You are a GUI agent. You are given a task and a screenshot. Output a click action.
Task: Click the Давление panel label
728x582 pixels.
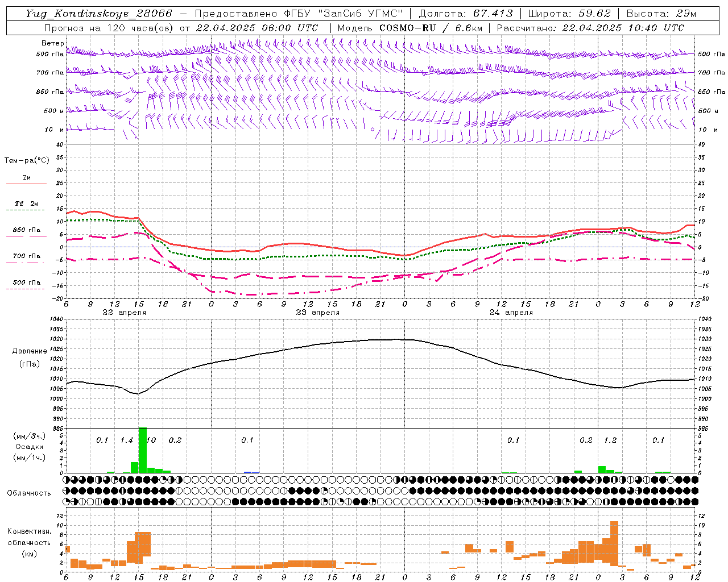[30, 351]
